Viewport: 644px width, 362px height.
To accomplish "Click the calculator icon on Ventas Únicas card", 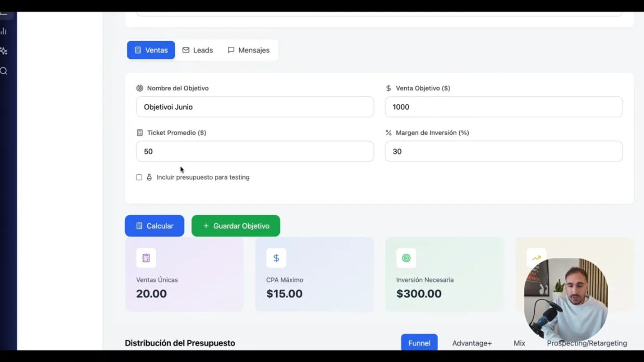I will pyautogui.click(x=146, y=258).
